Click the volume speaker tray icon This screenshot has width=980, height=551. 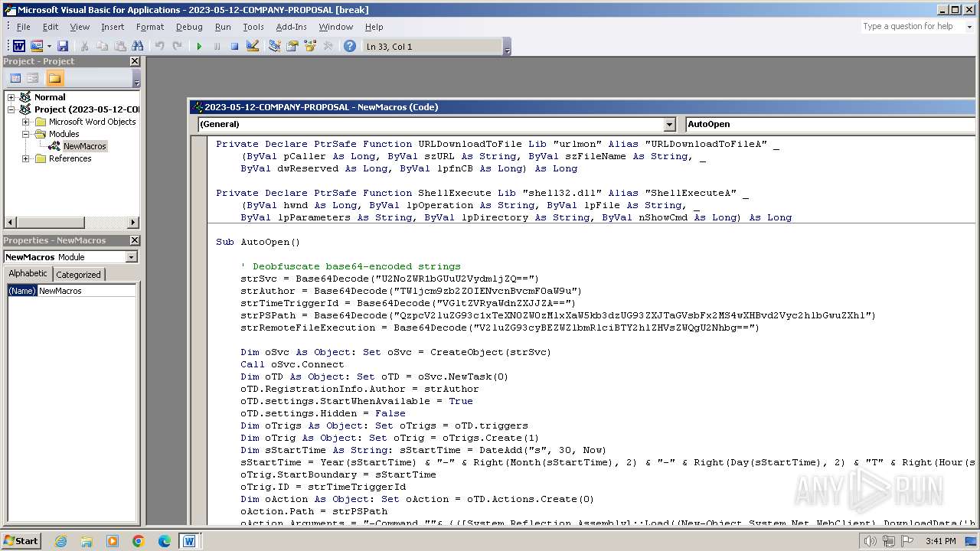click(871, 541)
